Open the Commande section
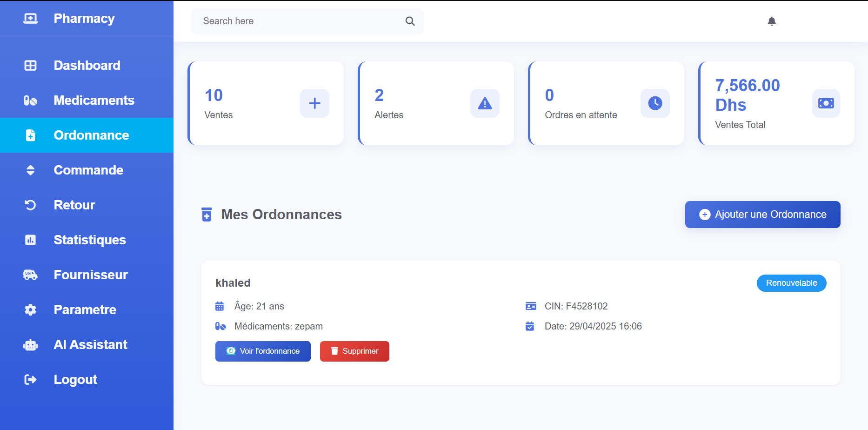This screenshot has height=430, width=868. click(88, 170)
